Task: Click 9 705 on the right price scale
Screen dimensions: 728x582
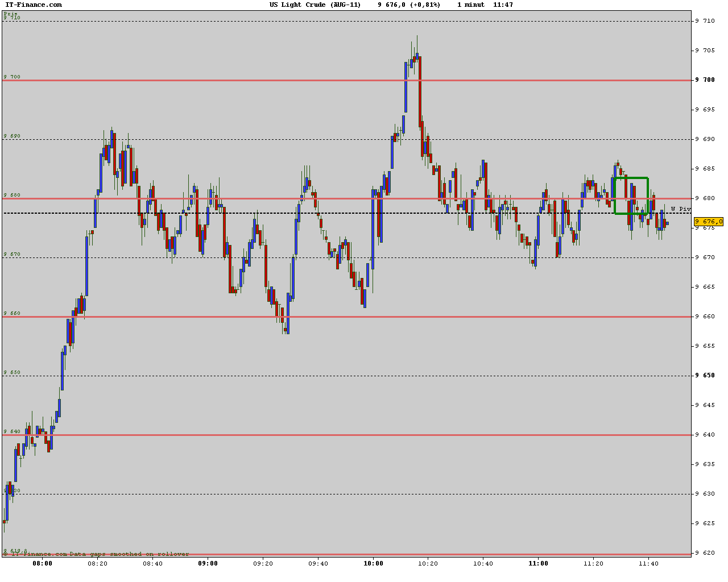Action: (x=705, y=51)
